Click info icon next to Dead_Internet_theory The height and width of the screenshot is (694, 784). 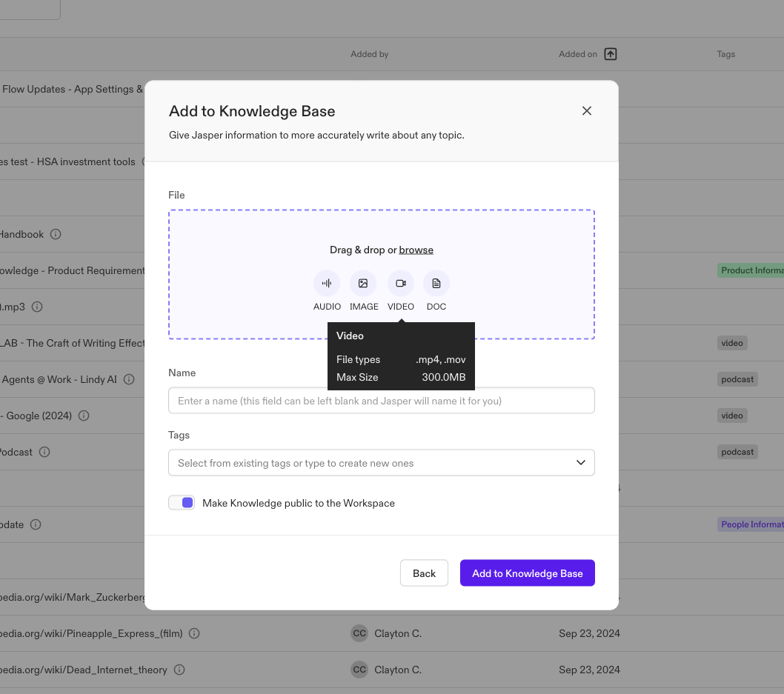[179, 670]
